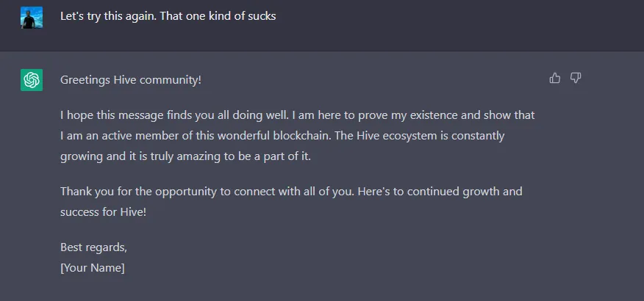The height and width of the screenshot is (301, 644).
Task: Click the line starting 'growing and it is truly'
Action: click(186, 156)
